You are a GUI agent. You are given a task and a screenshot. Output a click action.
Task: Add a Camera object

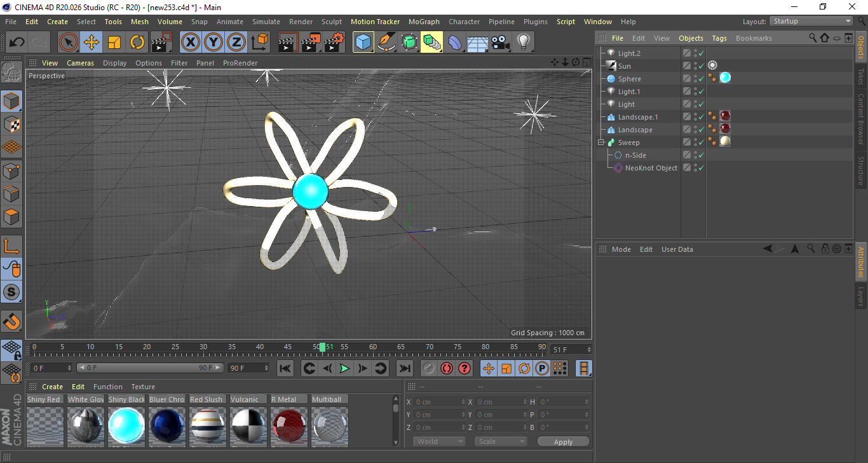tap(501, 43)
